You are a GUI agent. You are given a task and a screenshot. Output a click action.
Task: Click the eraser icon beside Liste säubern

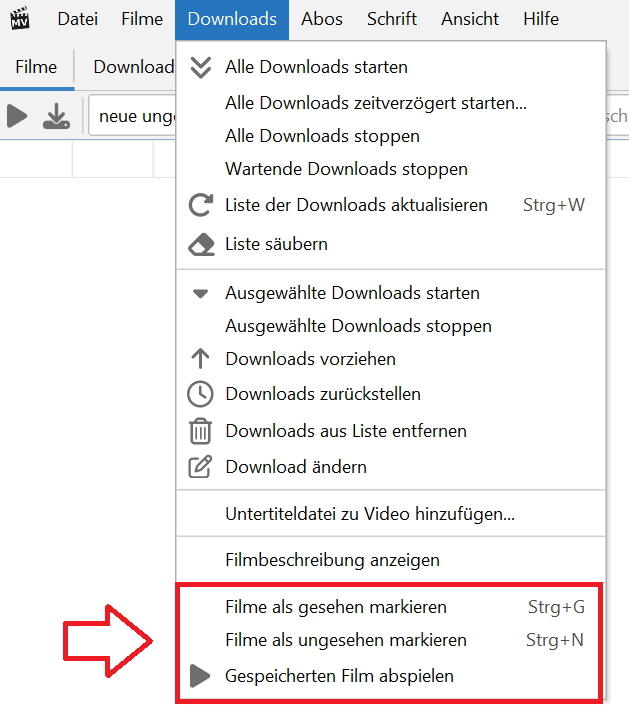coord(201,244)
